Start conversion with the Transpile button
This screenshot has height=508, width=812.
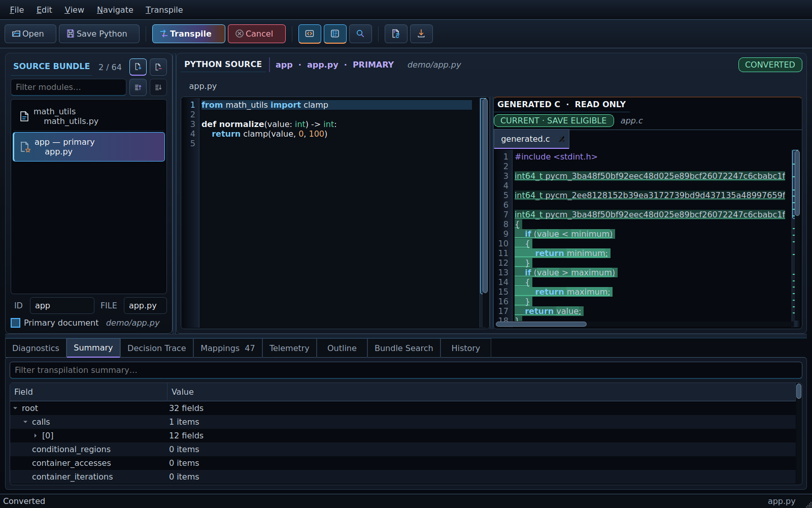(x=189, y=34)
